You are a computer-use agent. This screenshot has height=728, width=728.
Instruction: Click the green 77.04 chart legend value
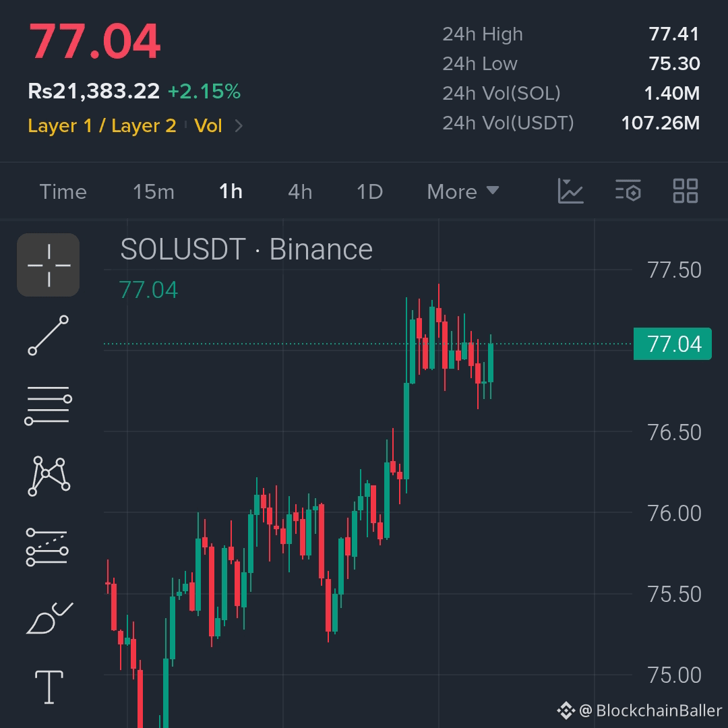148,290
